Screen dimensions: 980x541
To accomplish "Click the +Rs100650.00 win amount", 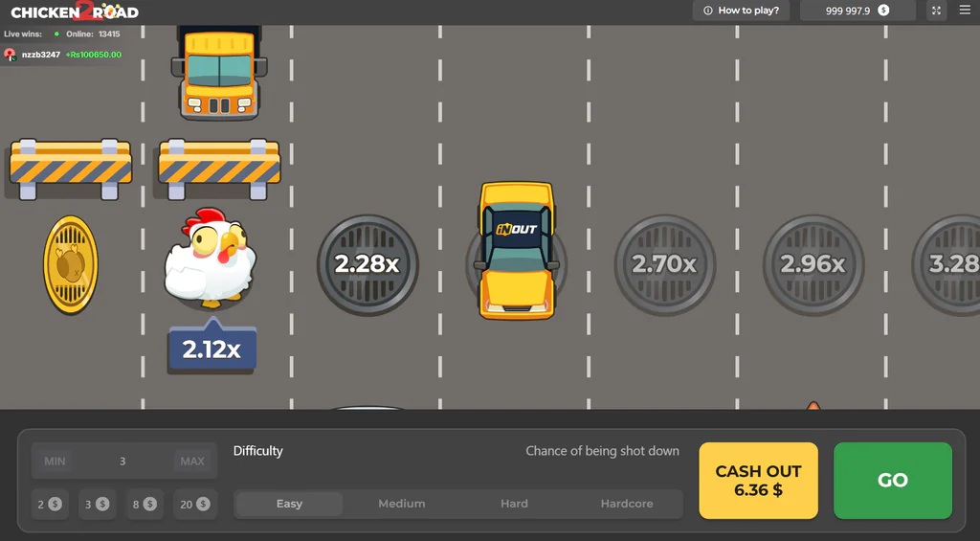I will tap(94, 55).
